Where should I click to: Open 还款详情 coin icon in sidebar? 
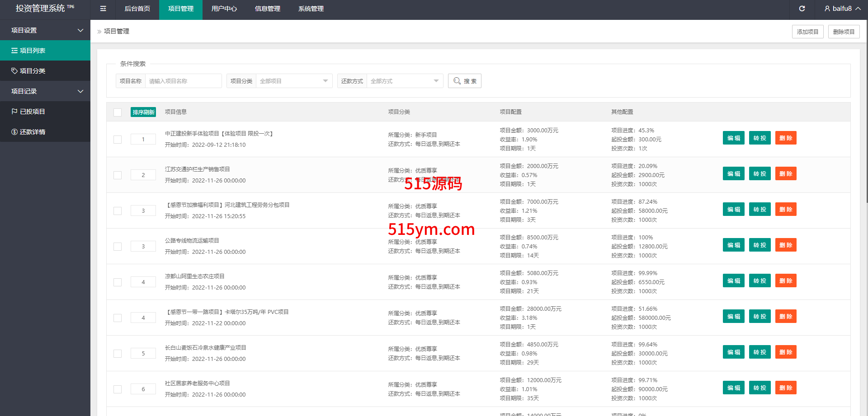[x=14, y=132]
